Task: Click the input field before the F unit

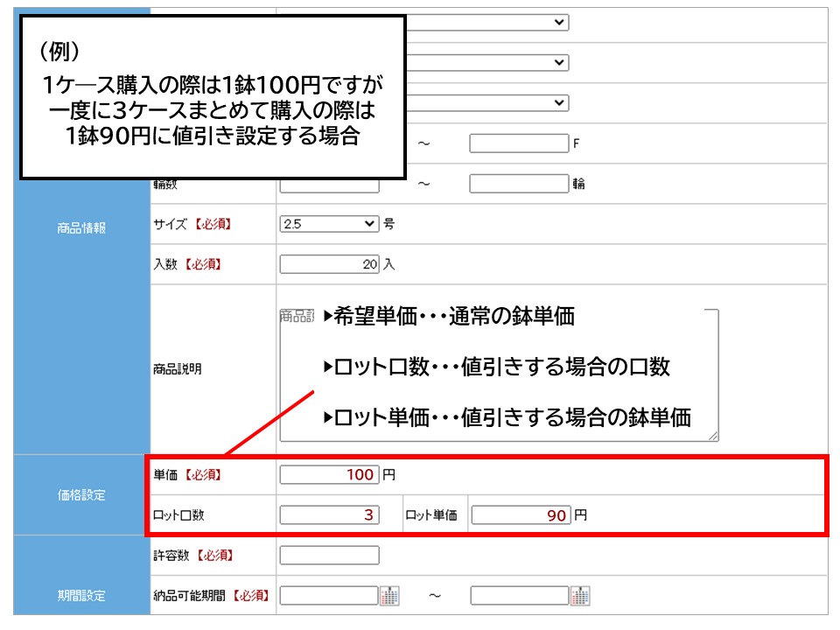Action: [519, 143]
